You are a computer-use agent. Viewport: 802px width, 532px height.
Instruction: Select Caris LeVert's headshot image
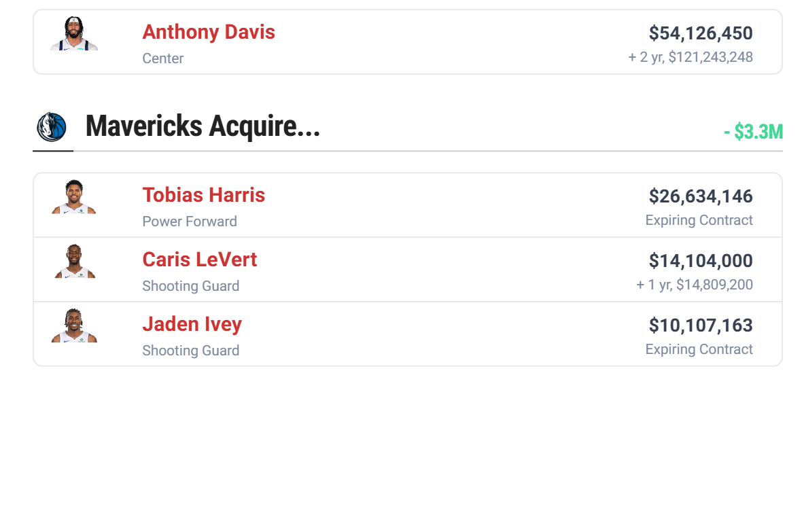tap(74, 262)
